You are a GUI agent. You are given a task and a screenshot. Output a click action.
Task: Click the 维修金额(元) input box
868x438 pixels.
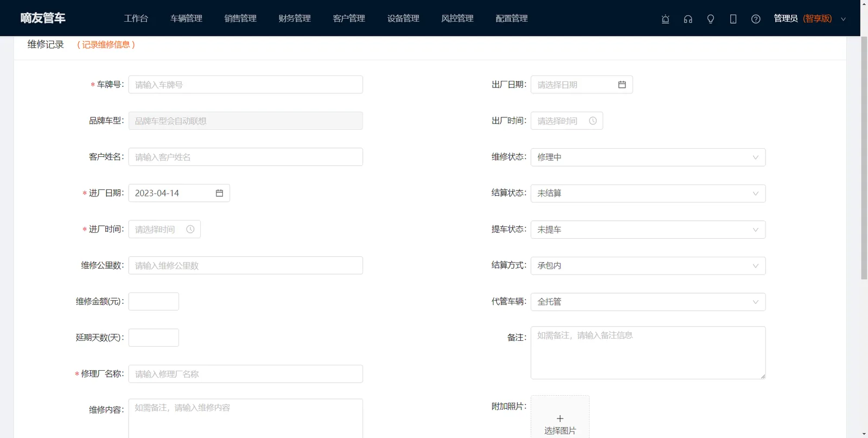click(154, 302)
